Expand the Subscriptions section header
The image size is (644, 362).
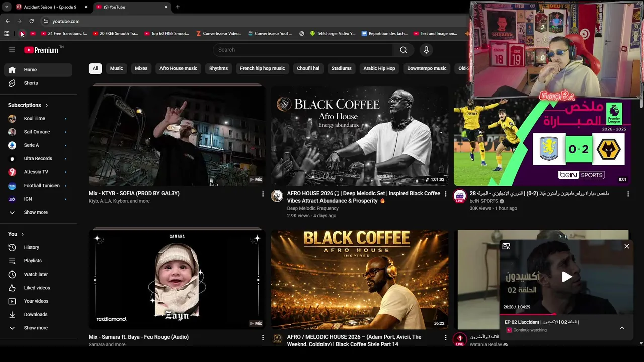click(x=28, y=105)
